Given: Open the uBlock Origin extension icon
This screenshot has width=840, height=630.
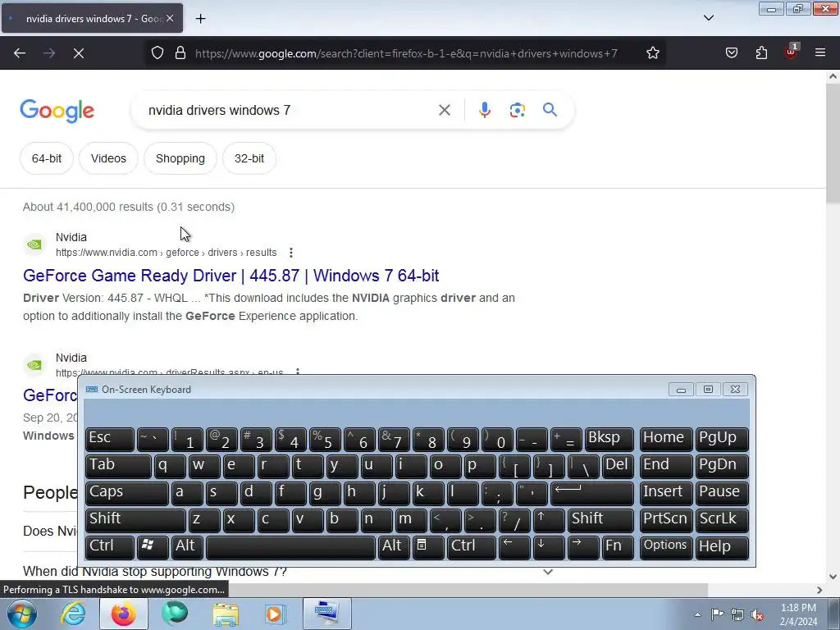Looking at the screenshot, I should point(791,52).
